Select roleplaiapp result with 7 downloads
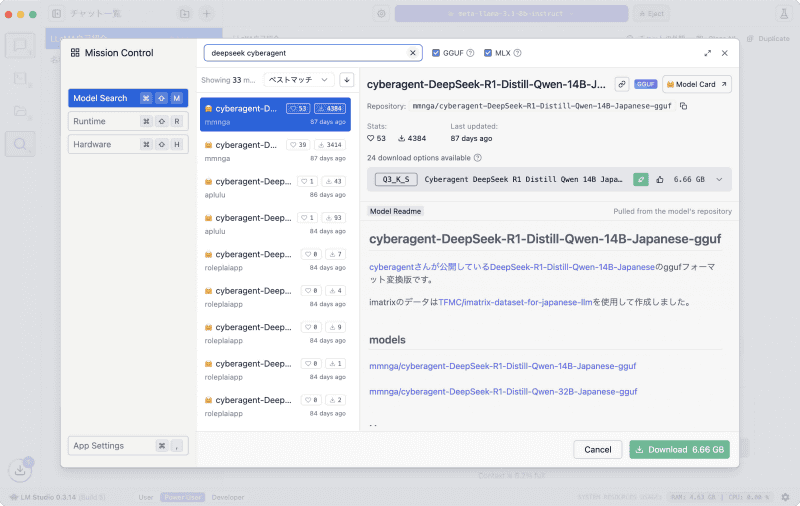 pos(276,261)
